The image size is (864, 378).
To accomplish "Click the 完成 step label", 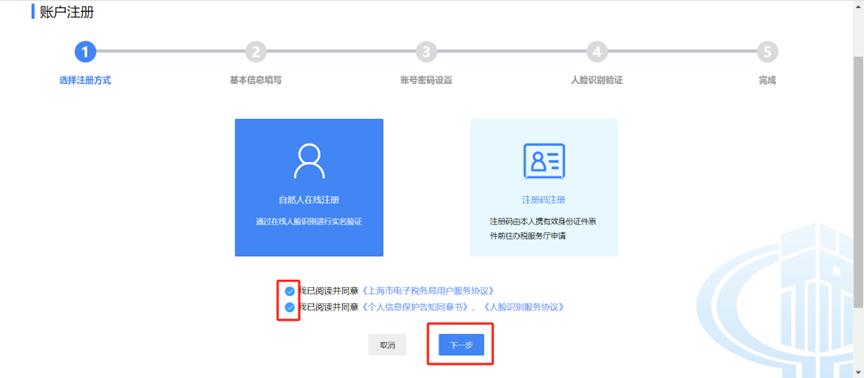I will point(767,80).
